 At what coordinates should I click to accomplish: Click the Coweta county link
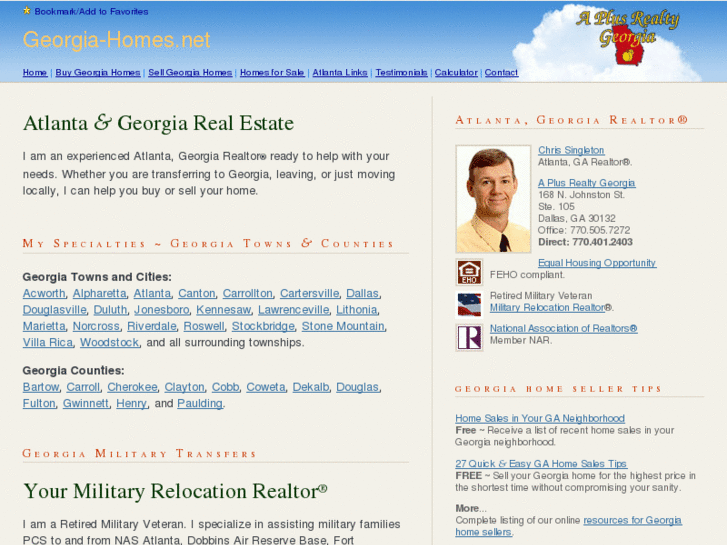266,387
